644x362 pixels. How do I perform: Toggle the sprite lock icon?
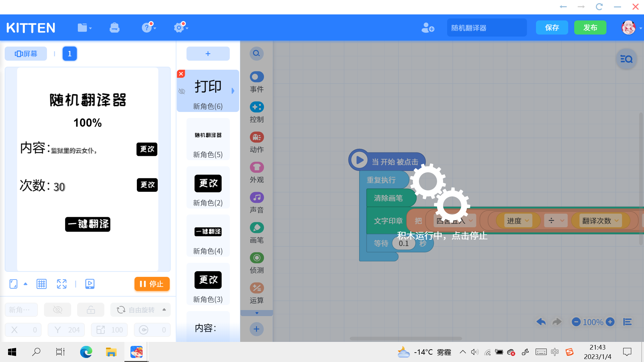(91, 310)
